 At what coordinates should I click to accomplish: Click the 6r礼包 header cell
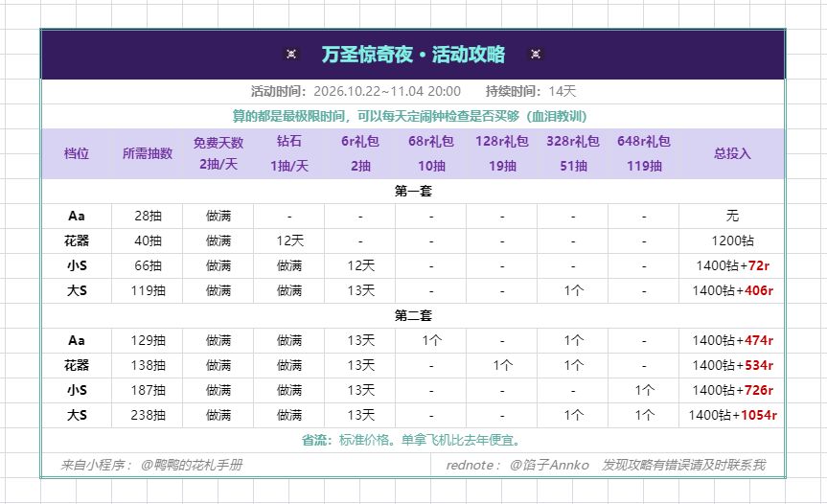point(360,153)
